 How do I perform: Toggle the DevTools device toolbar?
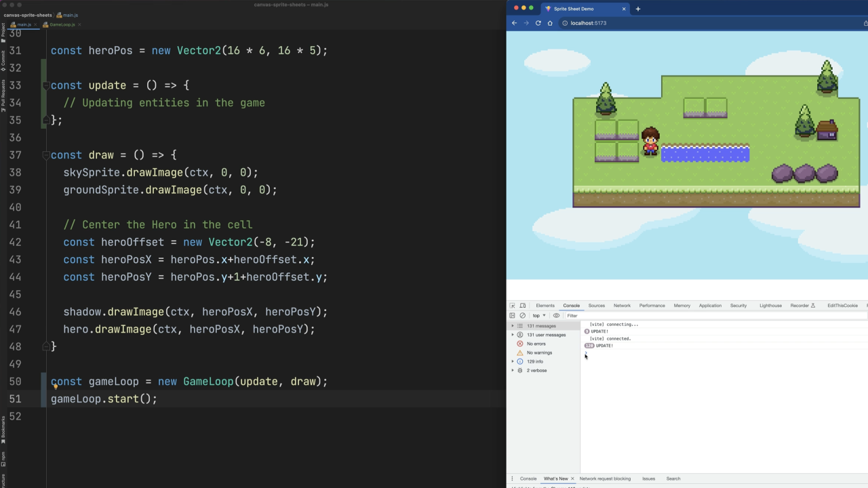[523, 306]
